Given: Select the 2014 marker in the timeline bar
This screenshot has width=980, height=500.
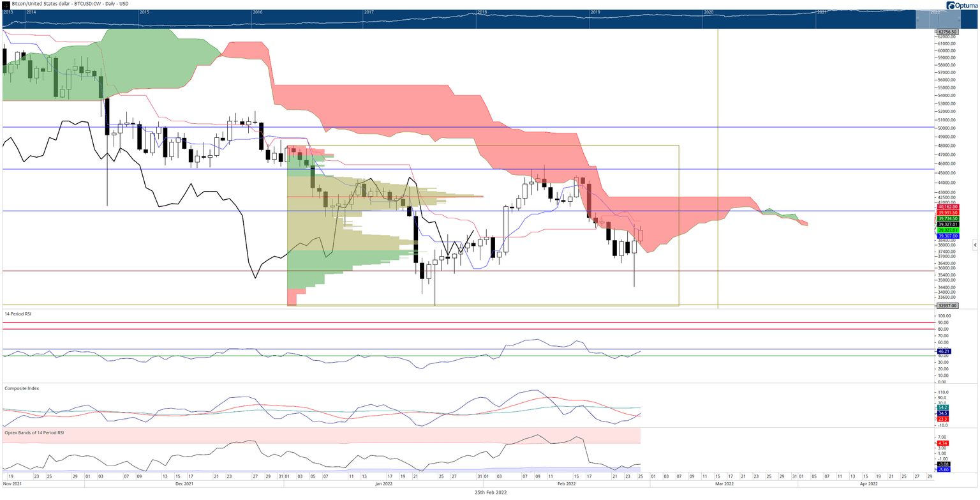Looking at the screenshot, I should [32, 12].
